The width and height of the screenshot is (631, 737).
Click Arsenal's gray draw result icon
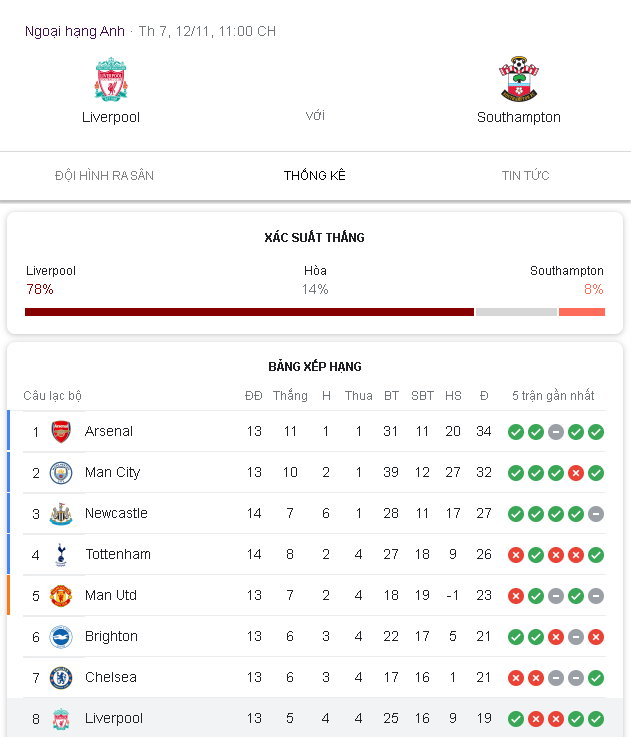(556, 432)
